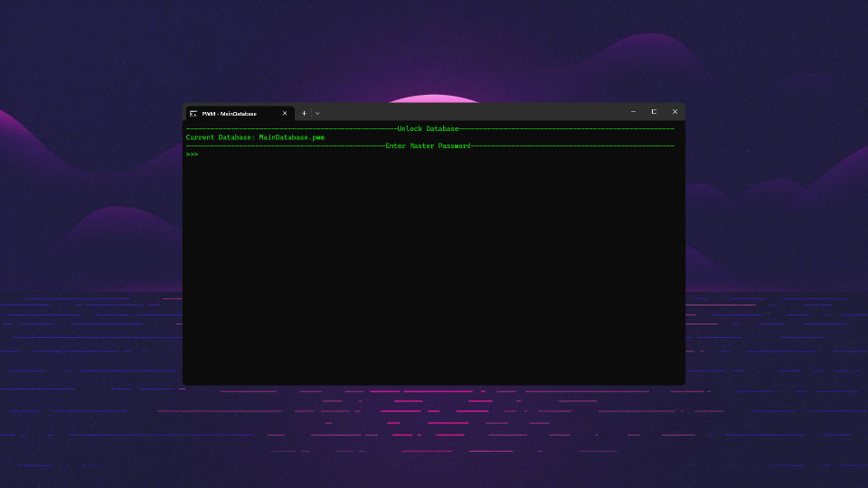The image size is (868, 488).
Task: Click the Enter Master Password heading
Action: click(x=428, y=145)
